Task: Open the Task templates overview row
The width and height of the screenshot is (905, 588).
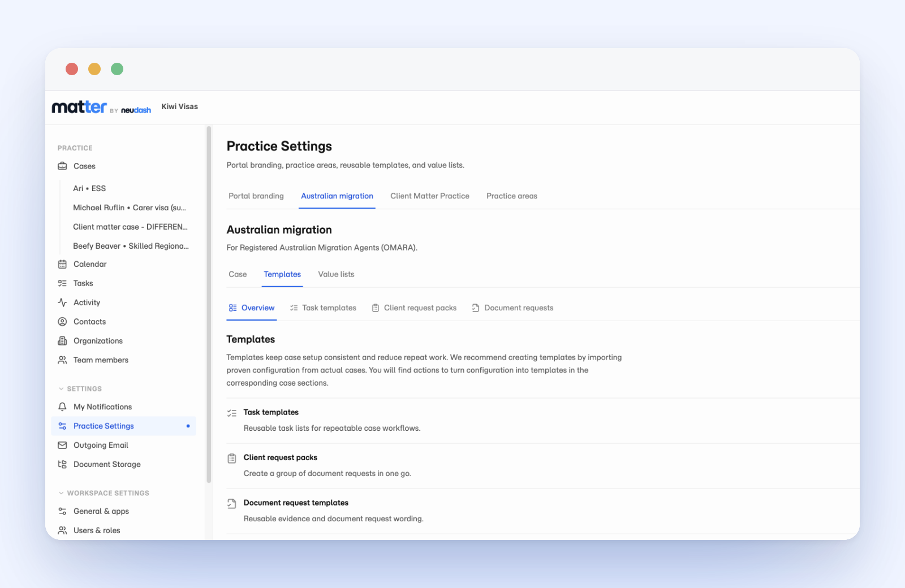Action: pos(543,421)
